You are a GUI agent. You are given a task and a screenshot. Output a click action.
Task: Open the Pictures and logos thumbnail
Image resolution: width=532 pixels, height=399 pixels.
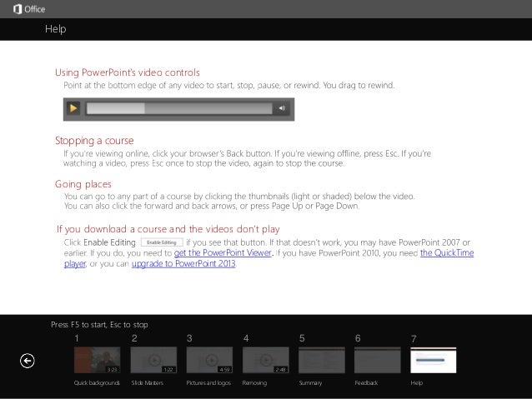(209, 360)
